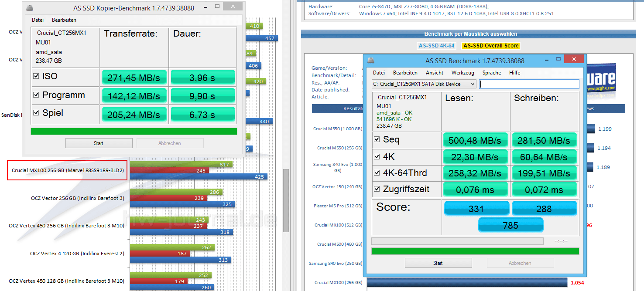Open the Werkzeug menu
Image resolution: width=644 pixels, height=291 pixels.
[464, 73]
